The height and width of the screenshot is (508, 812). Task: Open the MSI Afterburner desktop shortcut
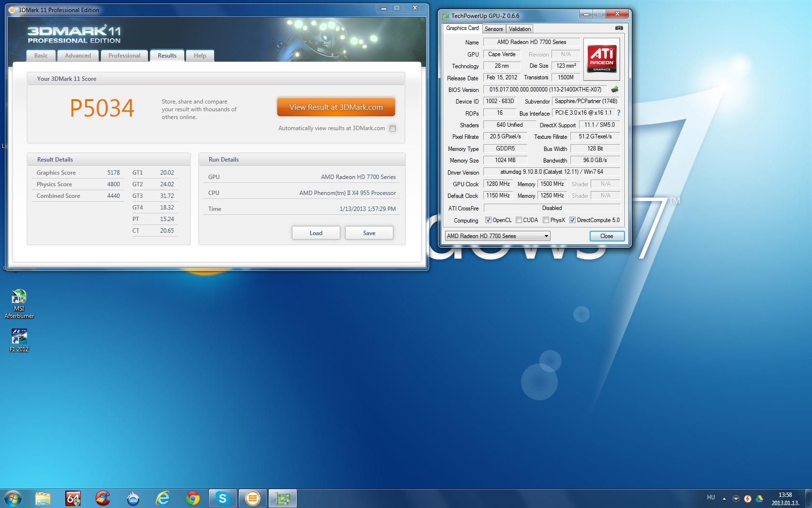tap(19, 304)
